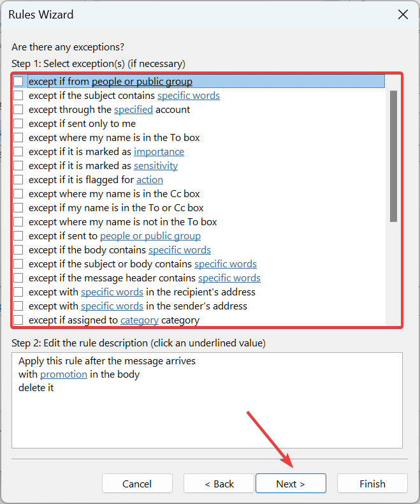The width and height of the screenshot is (420, 504).
Task: Check 'except with specific words in the sender's address'
Action: (18, 306)
